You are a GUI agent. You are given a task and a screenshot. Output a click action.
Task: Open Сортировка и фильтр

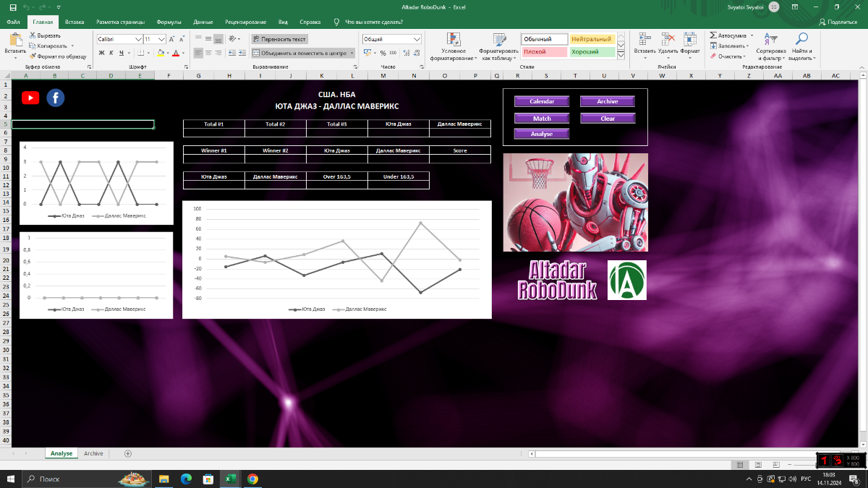(x=771, y=47)
